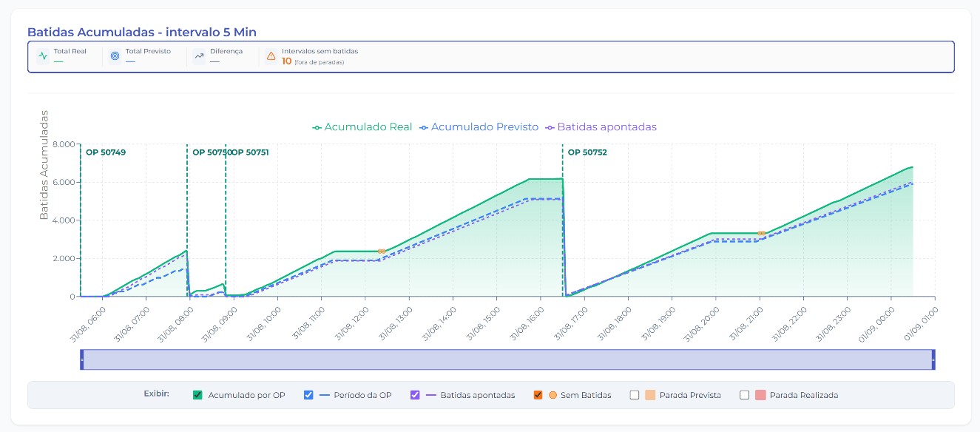The image size is (980, 432).
Task: Click the orange Sem Batidas circle icon
Action: (552, 395)
